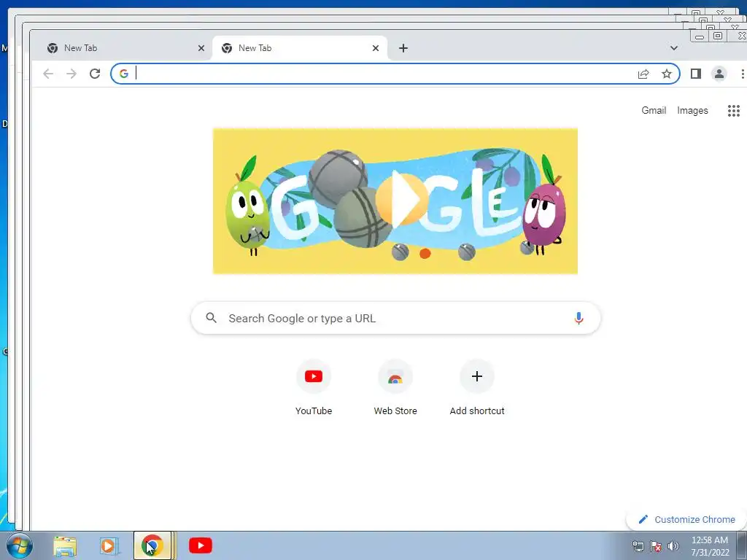The width and height of the screenshot is (747, 560).
Task: Close the active second New Tab
Action: [x=376, y=48]
